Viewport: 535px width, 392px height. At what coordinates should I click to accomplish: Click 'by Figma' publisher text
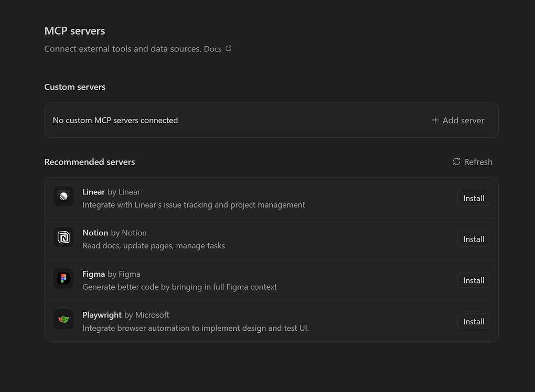click(x=124, y=274)
